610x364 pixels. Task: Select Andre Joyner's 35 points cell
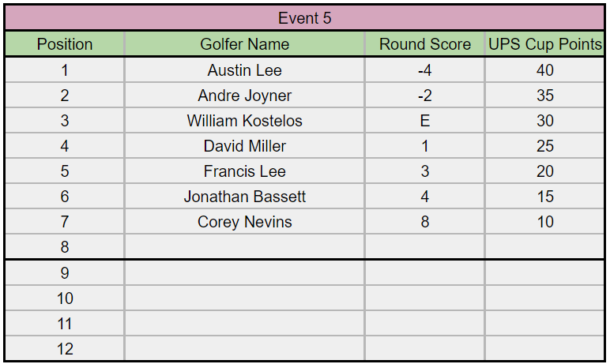[x=544, y=96]
